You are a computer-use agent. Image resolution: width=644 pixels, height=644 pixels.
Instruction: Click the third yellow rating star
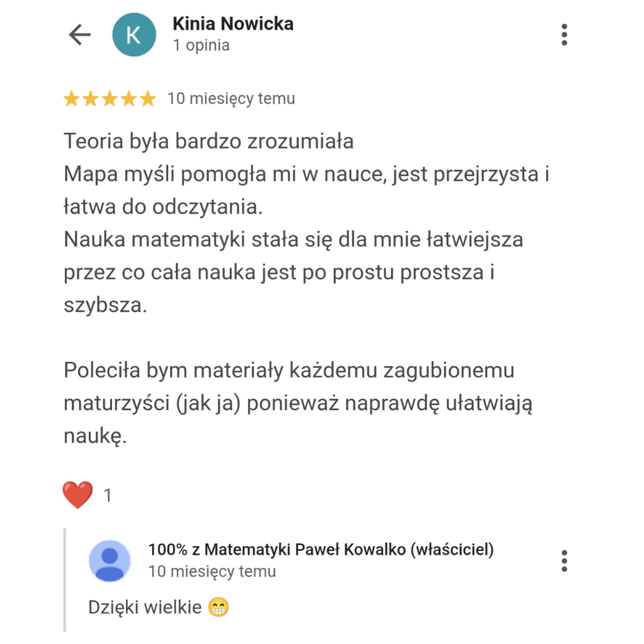pos(110,99)
